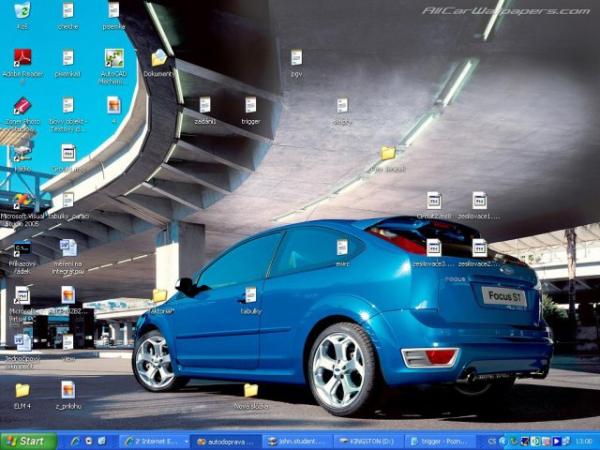Select the Zoner Photo Studio shortcut

pyautogui.click(x=22, y=106)
